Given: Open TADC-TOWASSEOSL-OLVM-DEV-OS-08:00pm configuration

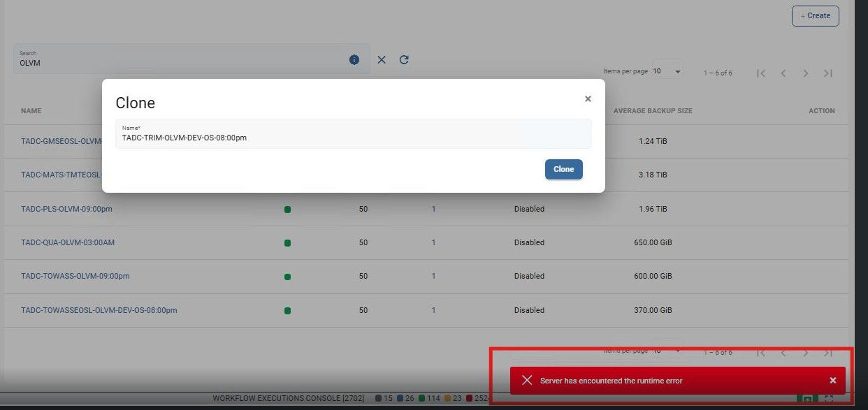Looking at the screenshot, I should (99, 310).
